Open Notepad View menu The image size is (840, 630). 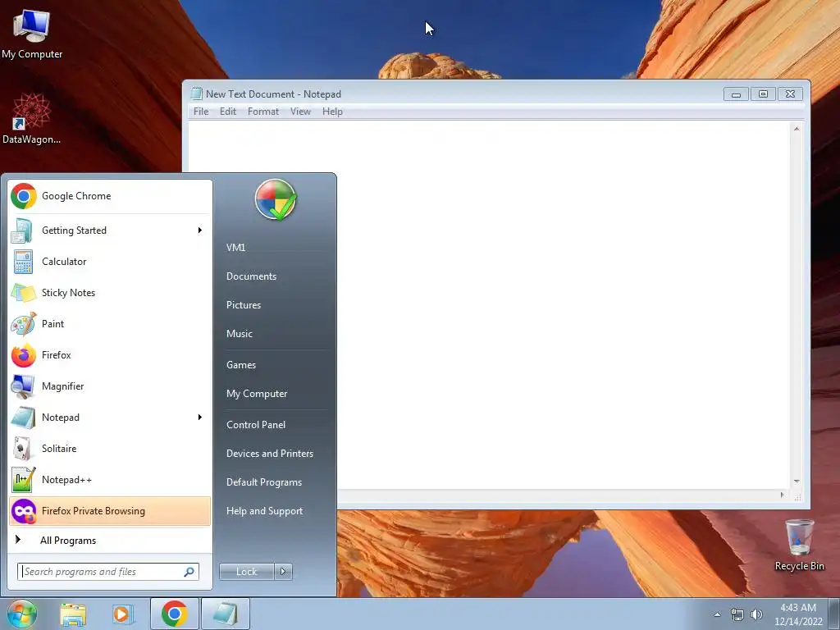300,112
